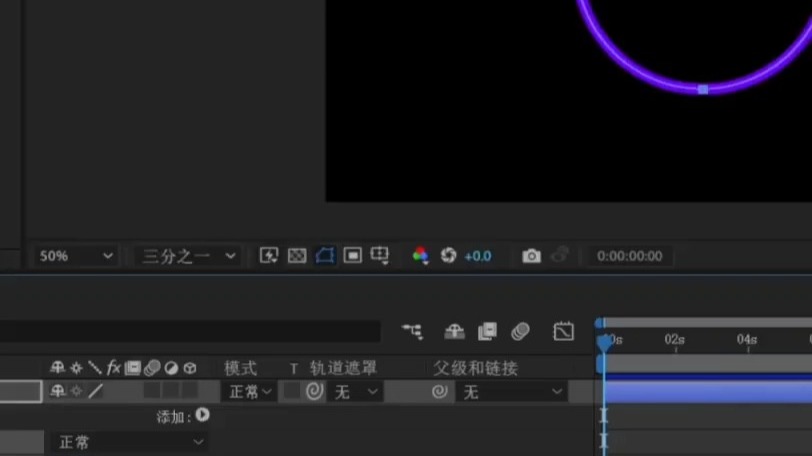Click the shy column header icon
812x456 pixels.
(57, 367)
